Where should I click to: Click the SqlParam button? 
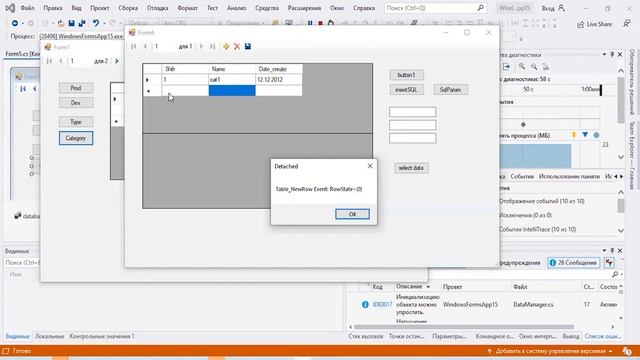point(451,90)
